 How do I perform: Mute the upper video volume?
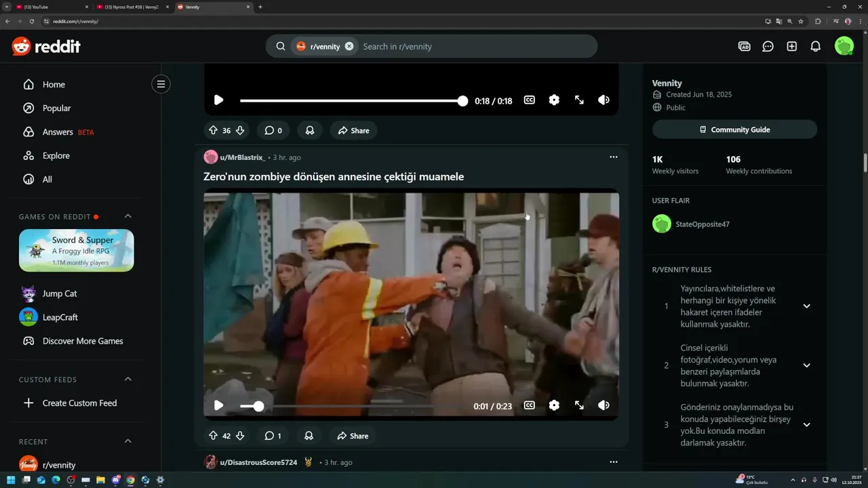coord(604,100)
